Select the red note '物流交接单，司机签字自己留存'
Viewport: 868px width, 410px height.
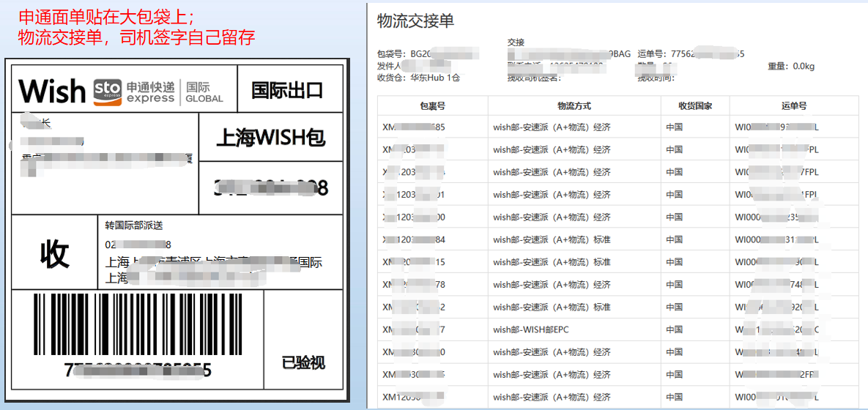(136, 37)
